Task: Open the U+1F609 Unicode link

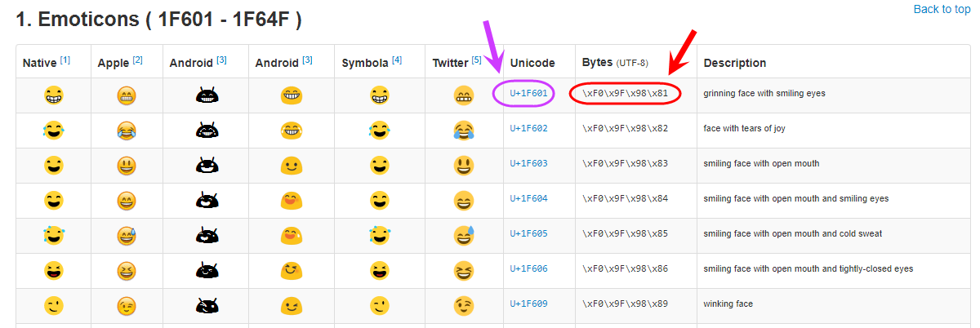Action: [x=528, y=304]
